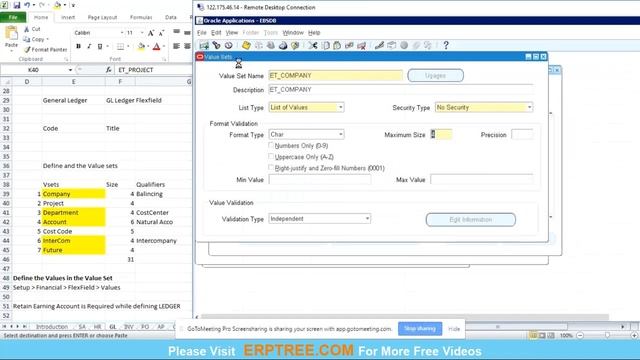Click the Usages button
The width and height of the screenshot is (640, 360).
click(x=436, y=76)
